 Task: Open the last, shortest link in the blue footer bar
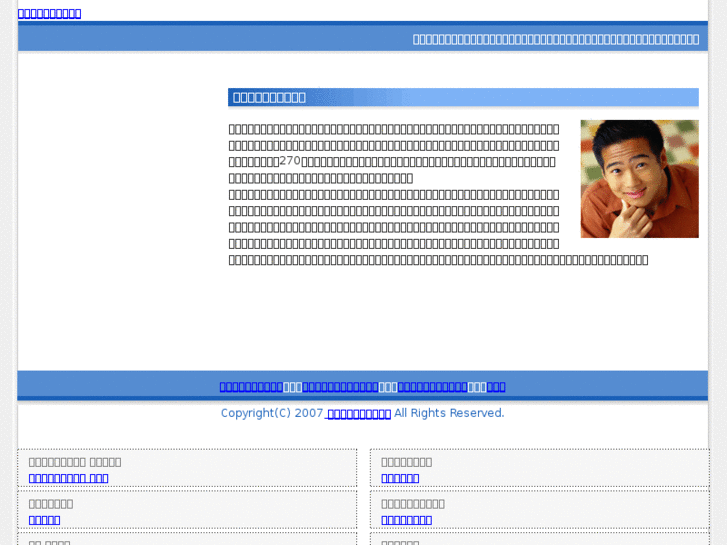point(496,386)
